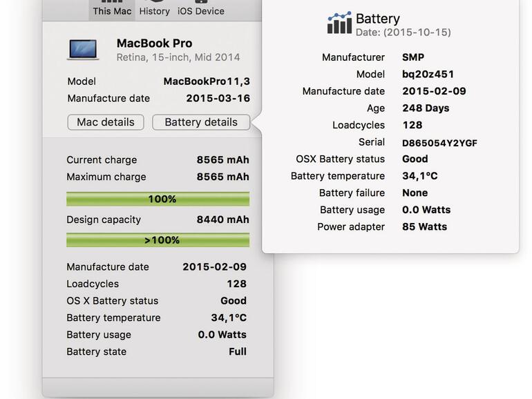This screenshot has width=532, height=399.
Task: Click OS X Battery status Good value
Action: pos(234,301)
